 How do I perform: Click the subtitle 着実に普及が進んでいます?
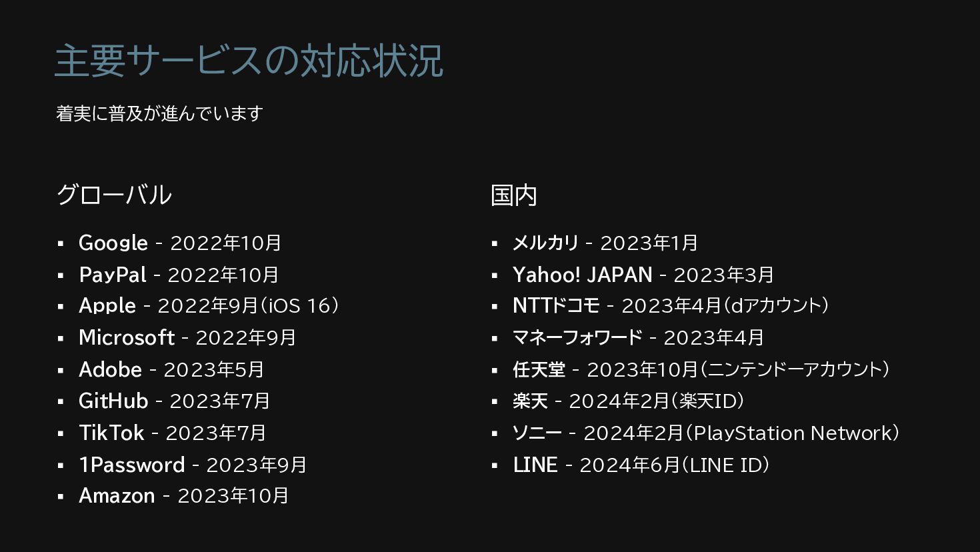pos(159,113)
